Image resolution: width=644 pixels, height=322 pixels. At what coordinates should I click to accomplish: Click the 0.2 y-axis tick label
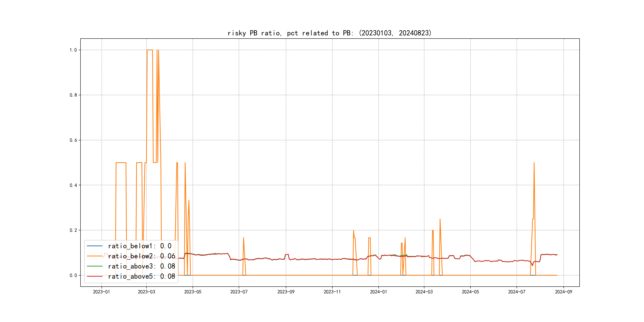73,230
